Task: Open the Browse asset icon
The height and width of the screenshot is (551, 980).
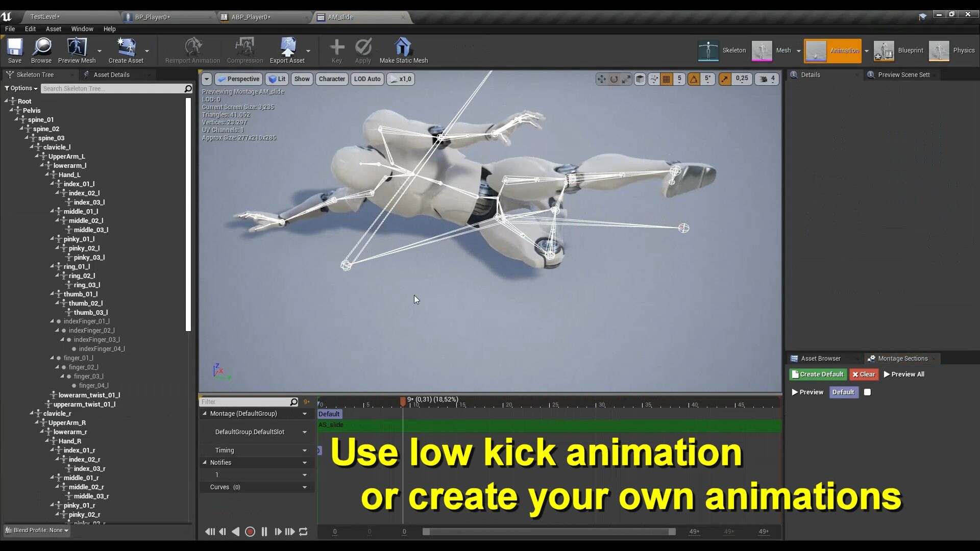Action: pos(41,51)
